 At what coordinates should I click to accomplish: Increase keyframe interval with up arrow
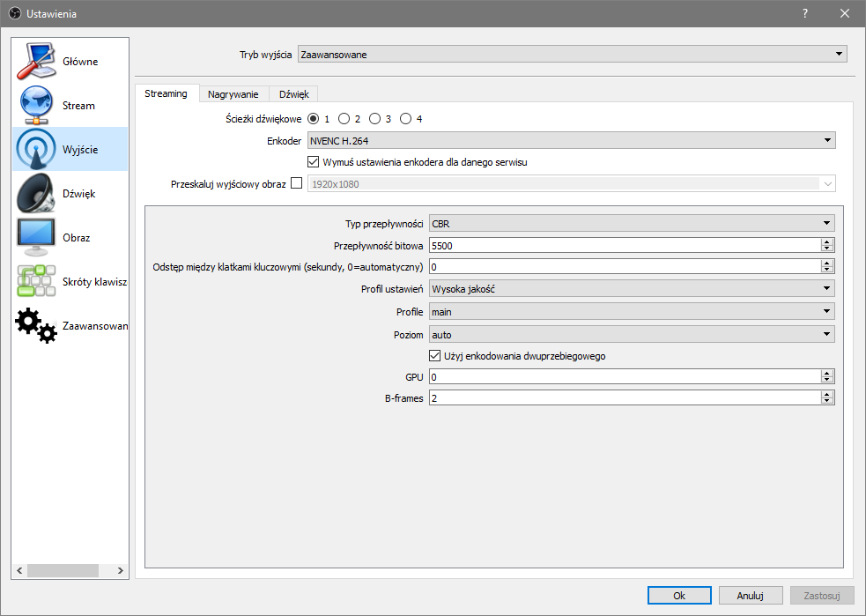(x=826, y=263)
